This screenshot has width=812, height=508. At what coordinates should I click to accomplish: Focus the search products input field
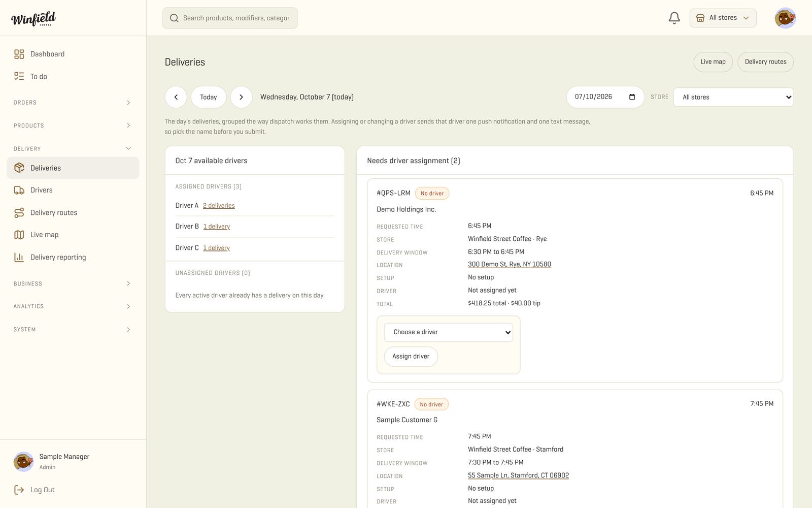pos(230,18)
